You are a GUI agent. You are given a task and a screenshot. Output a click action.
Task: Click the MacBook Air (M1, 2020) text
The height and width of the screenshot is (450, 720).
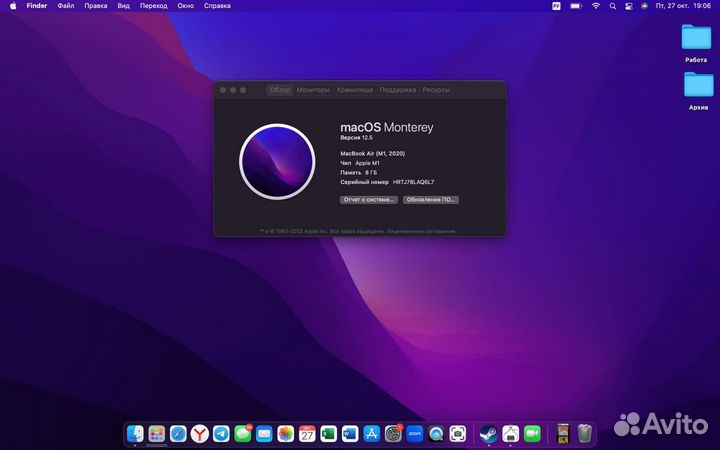tap(372, 153)
